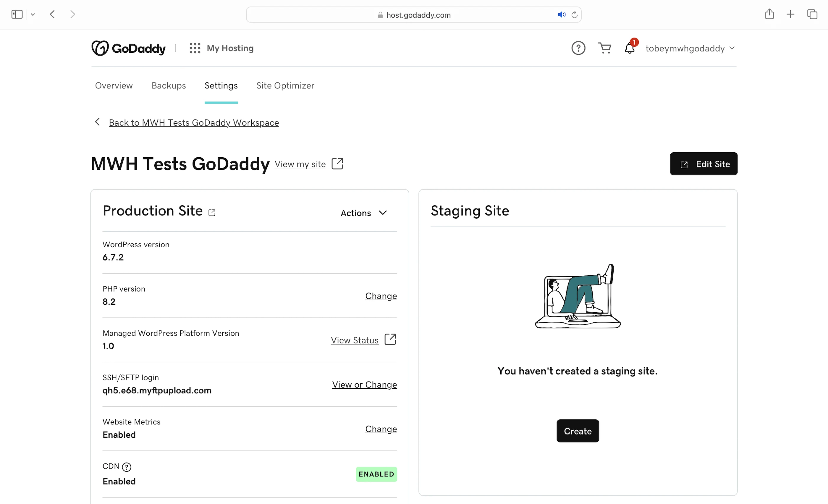The width and height of the screenshot is (828, 504).
Task: Reload the page in the address bar
Action: coord(574,15)
